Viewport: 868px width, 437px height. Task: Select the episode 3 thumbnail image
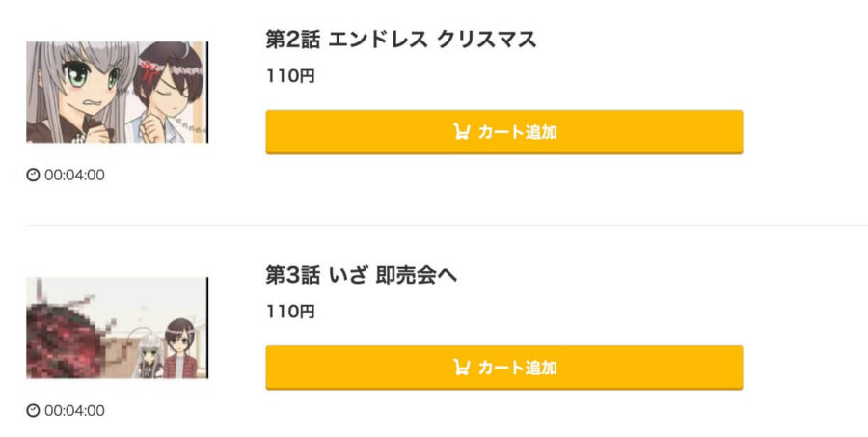(x=118, y=328)
